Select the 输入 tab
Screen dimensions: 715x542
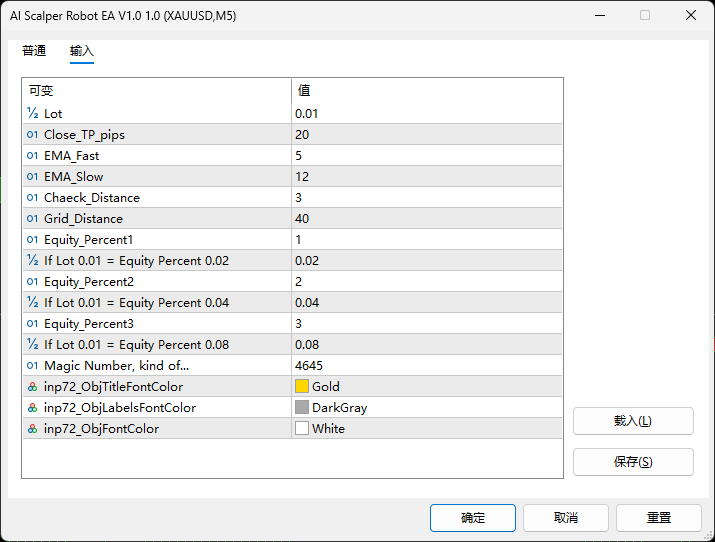click(x=82, y=51)
